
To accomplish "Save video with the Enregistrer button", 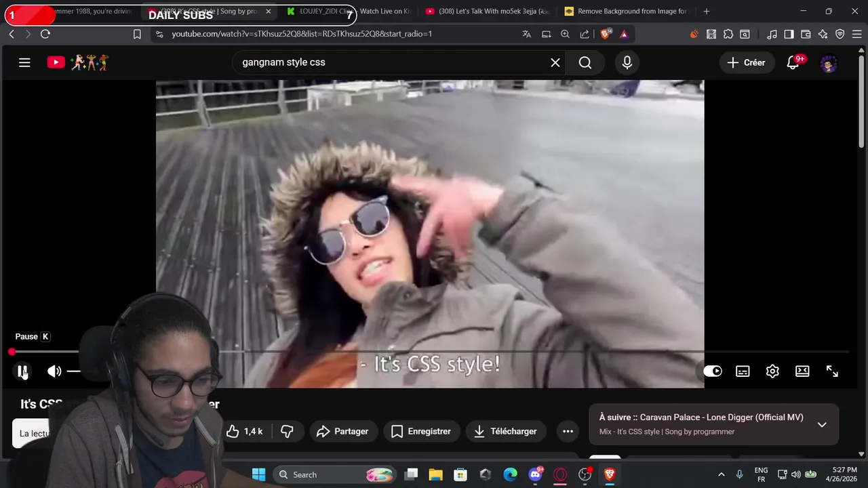I will [x=422, y=431].
